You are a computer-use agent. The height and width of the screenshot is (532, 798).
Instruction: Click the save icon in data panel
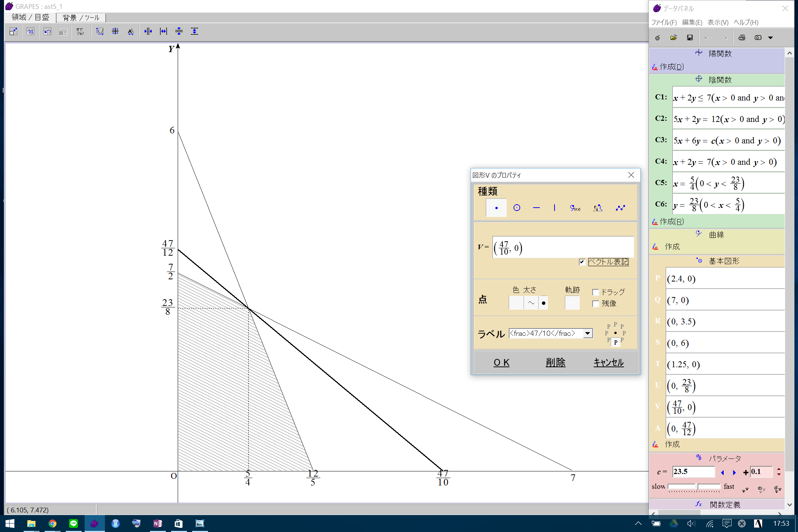click(x=690, y=38)
